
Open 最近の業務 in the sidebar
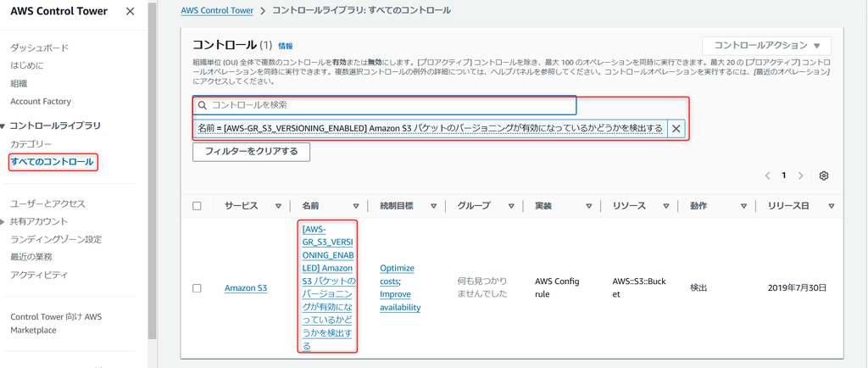31,257
